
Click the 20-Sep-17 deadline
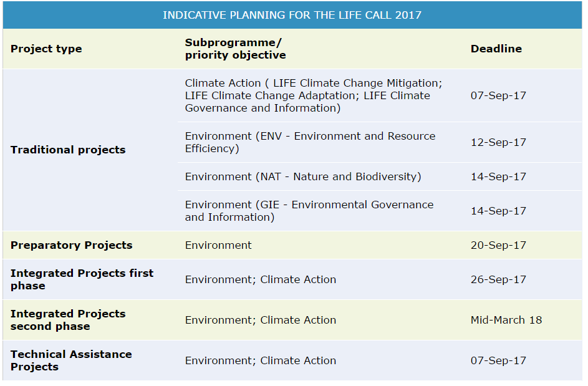[498, 245]
